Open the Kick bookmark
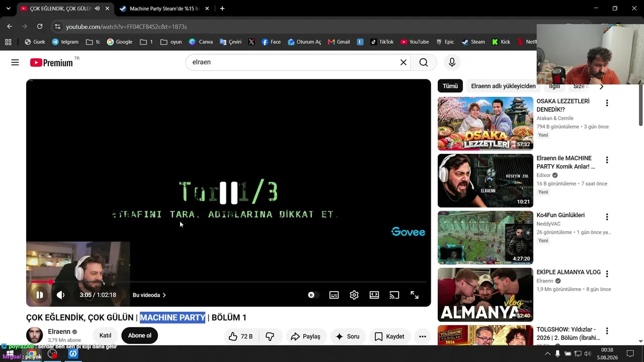 coord(501,42)
